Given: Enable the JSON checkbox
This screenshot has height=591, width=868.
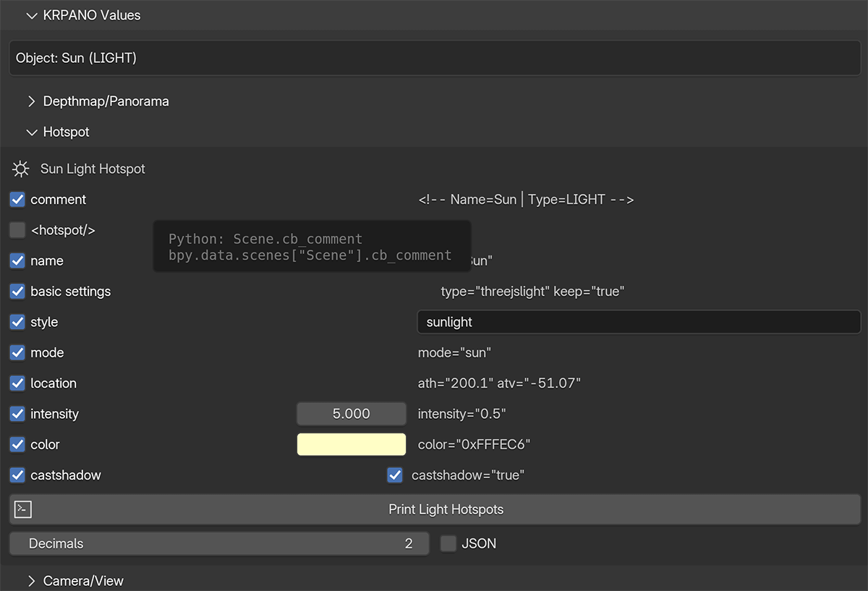Looking at the screenshot, I should tap(448, 543).
